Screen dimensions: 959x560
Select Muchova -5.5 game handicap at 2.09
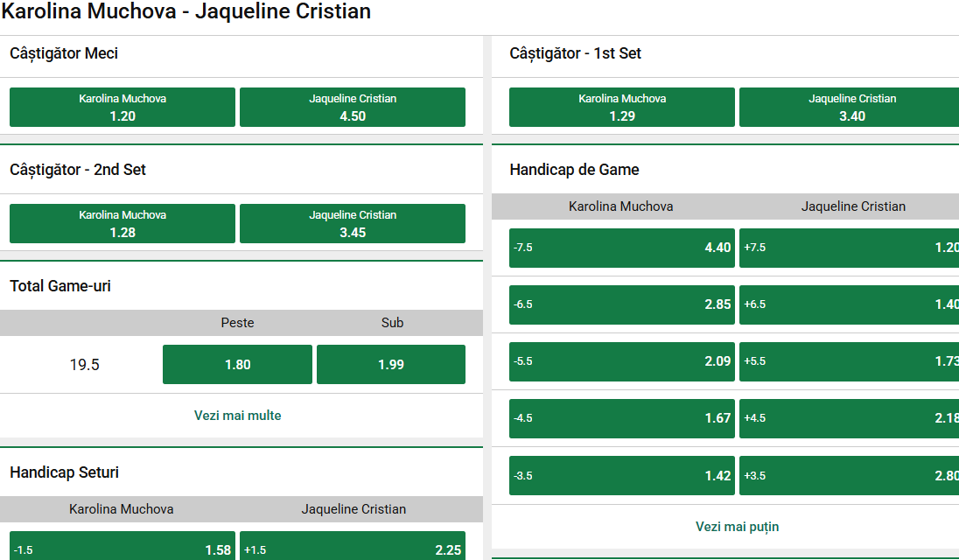[x=621, y=361]
